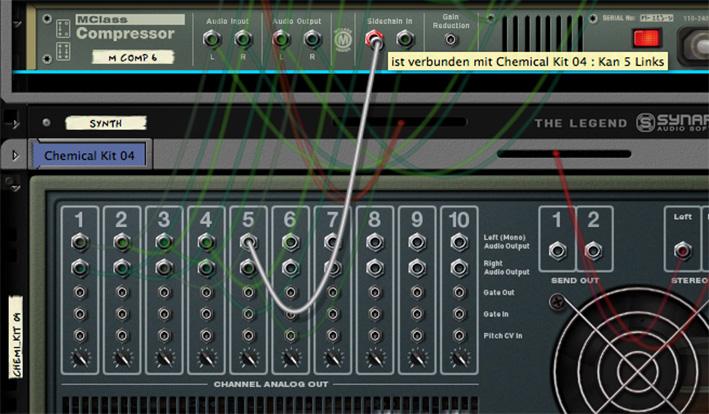709x414 pixels.
Task: Click Compressor Audio Output R jack
Action: 312,39
